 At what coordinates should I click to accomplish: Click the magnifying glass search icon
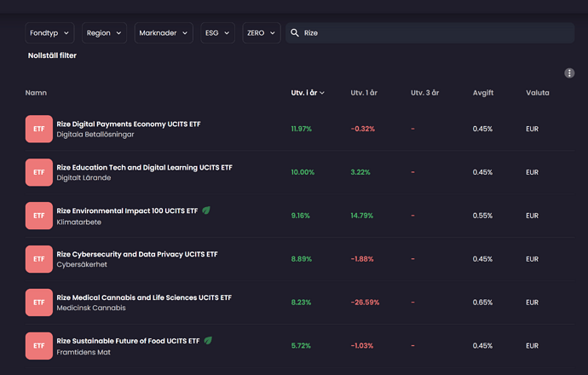(295, 33)
